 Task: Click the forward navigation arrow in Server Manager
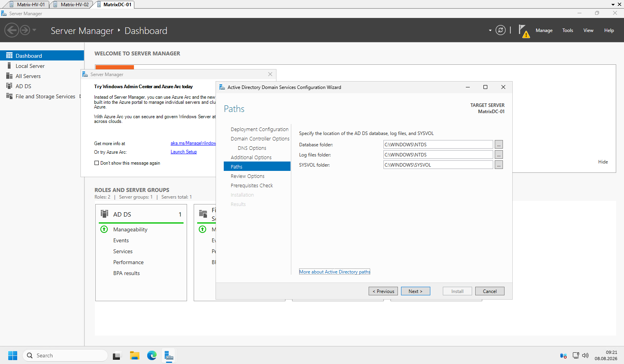25,30
